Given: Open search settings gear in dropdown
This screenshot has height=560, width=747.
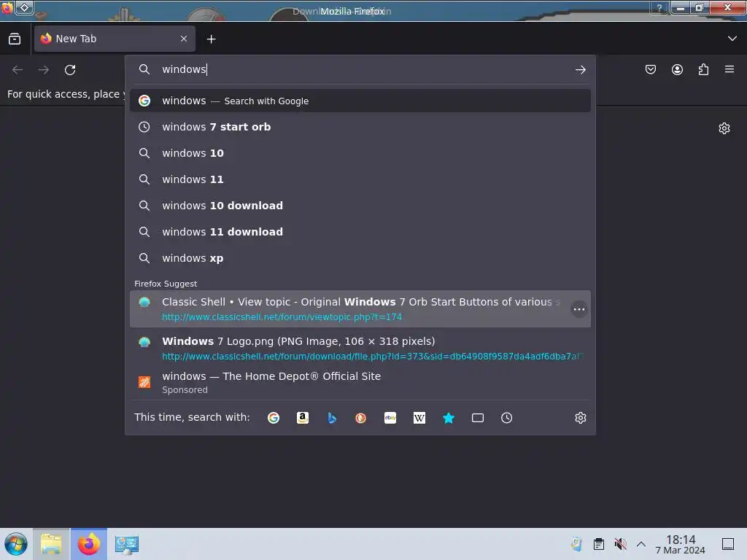Looking at the screenshot, I should 580,418.
